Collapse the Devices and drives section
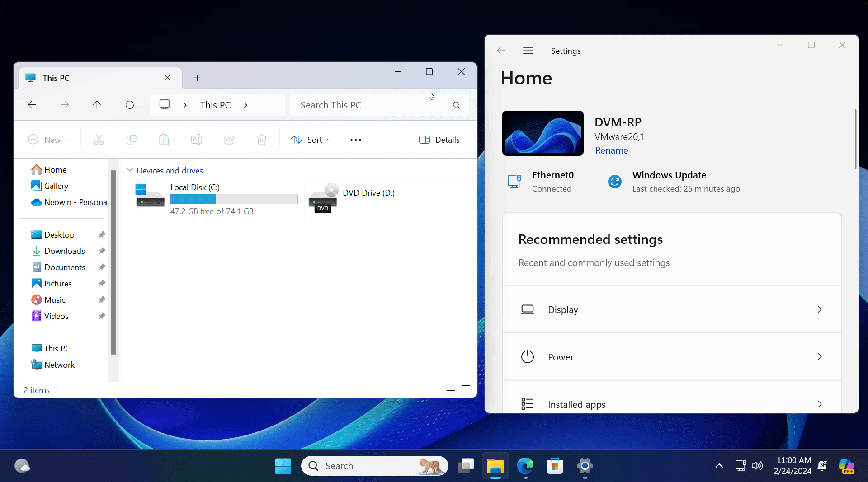Viewport: 868px width, 482px height. pos(130,170)
